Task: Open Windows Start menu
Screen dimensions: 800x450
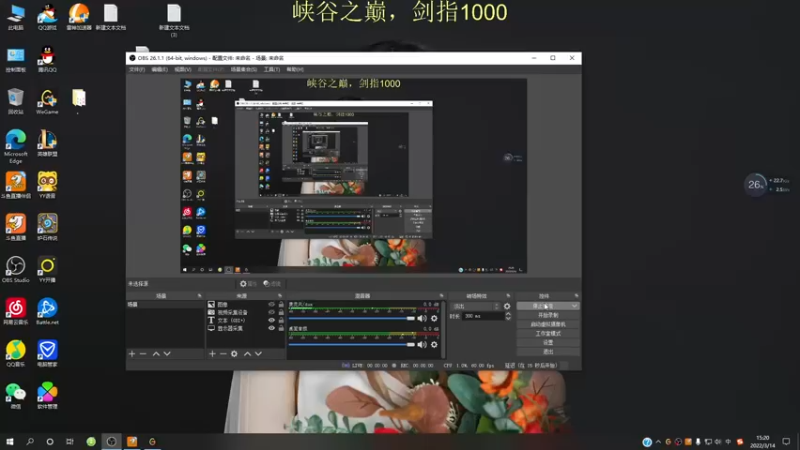Action: click(x=10, y=441)
